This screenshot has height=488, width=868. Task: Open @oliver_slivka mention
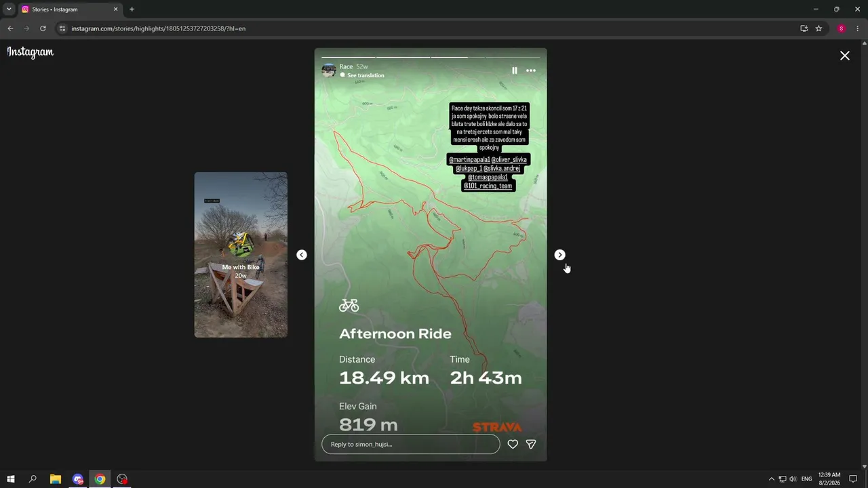pyautogui.click(x=509, y=160)
